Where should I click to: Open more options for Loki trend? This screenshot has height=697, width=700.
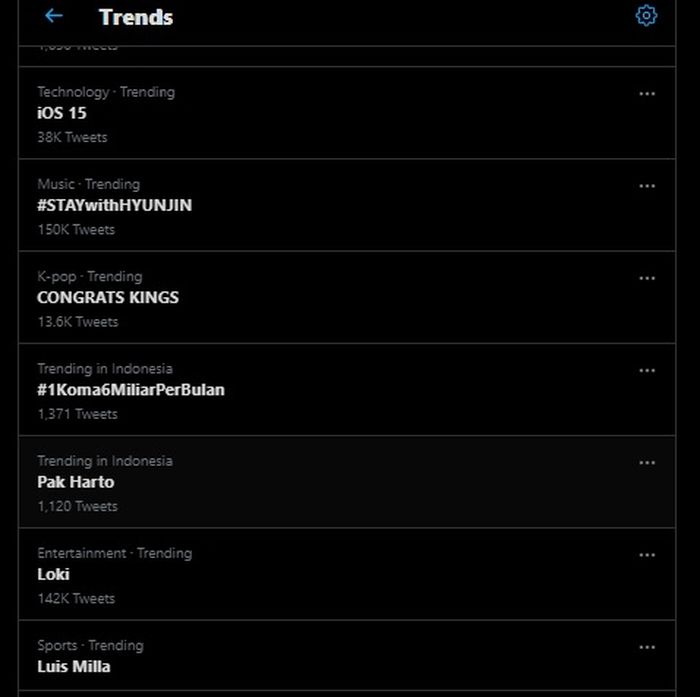tap(647, 555)
